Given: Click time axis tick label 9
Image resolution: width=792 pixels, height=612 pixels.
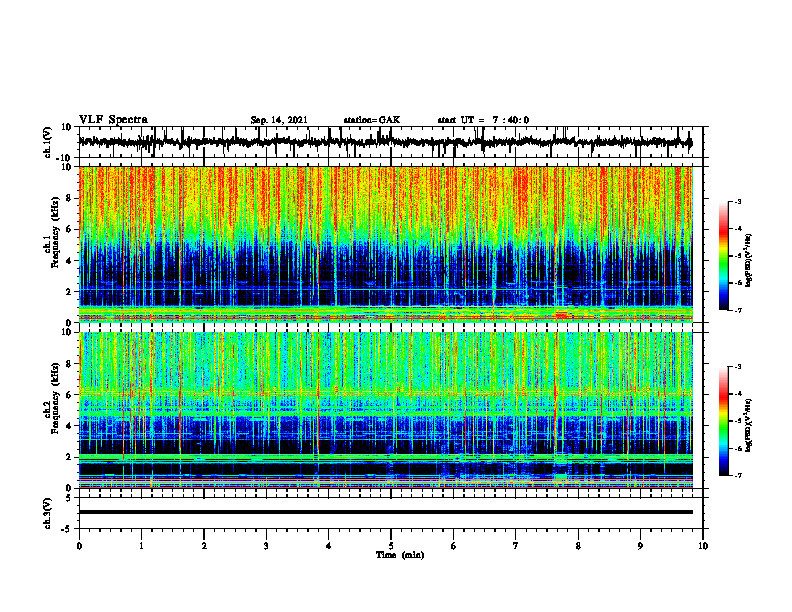Looking at the screenshot, I should pyautogui.click(x=640, y=546).
